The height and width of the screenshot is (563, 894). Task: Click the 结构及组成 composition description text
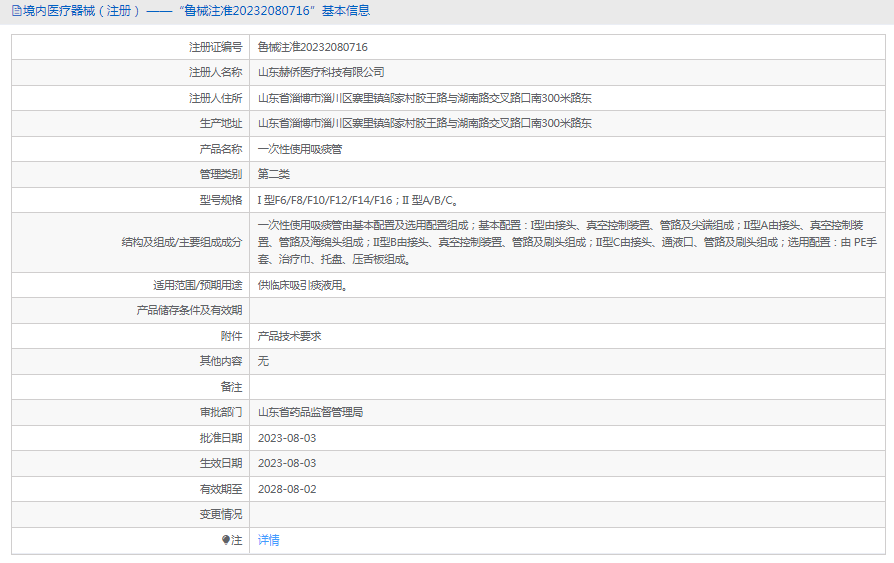click(566, 242)
